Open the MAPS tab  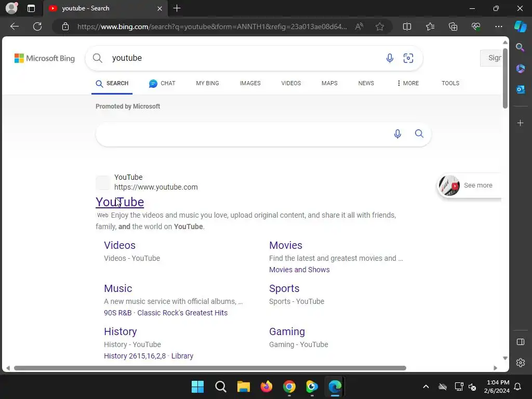pos(329,83)
